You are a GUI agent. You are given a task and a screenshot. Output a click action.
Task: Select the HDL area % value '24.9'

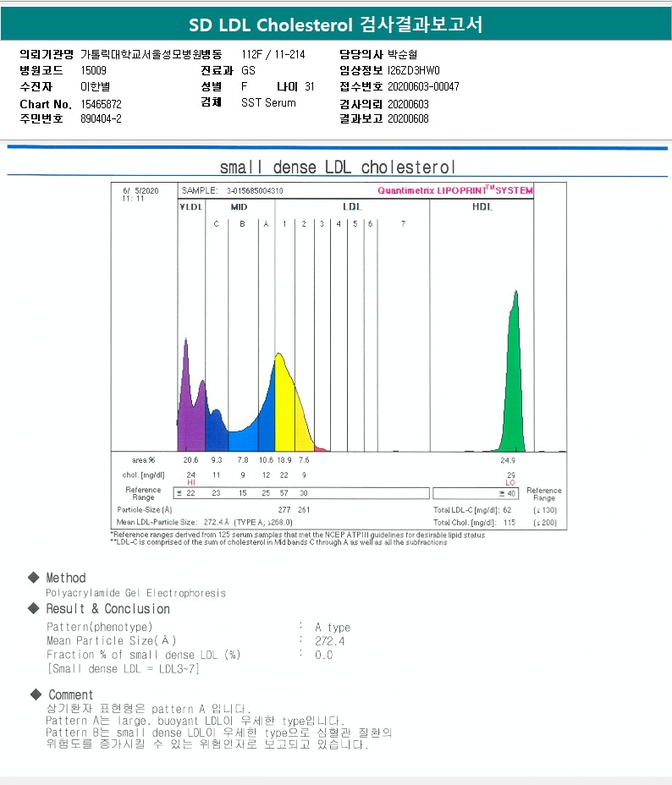(x=507, y=460)
